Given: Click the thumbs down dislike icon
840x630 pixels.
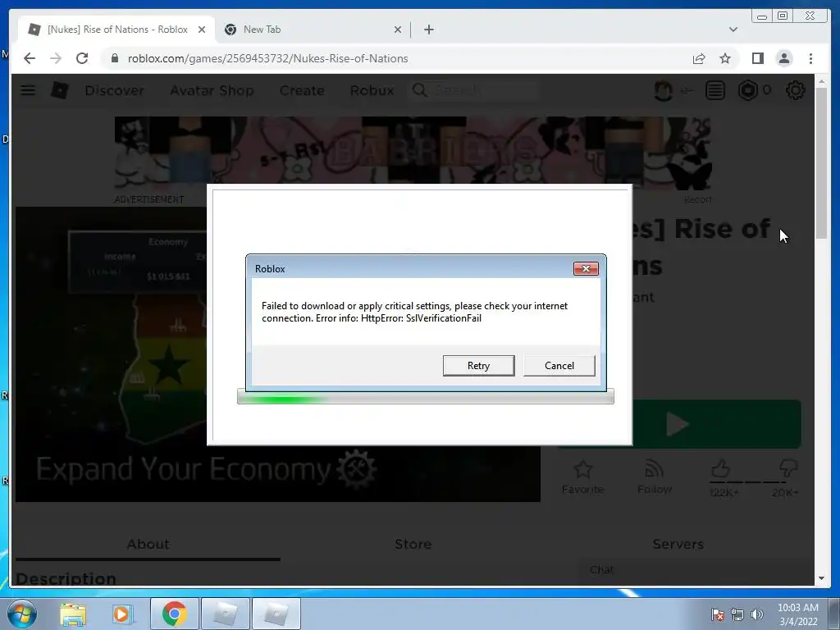Looking at the screenshot, I should tap(788, 468).
